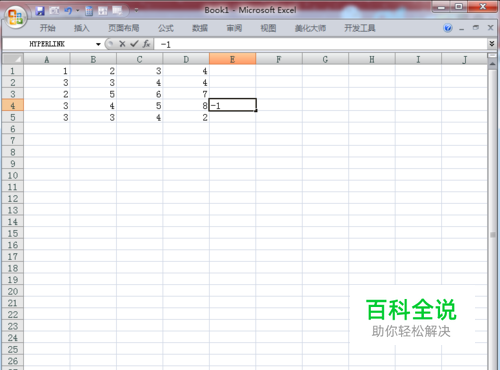
Task: Select row 3 header
Action: tap(13, 94)
